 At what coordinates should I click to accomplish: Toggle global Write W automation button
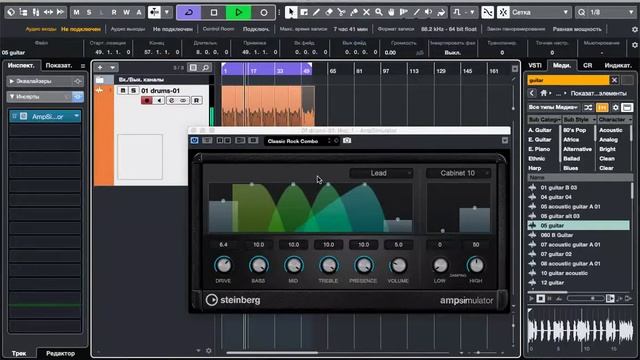coord(127,12)
